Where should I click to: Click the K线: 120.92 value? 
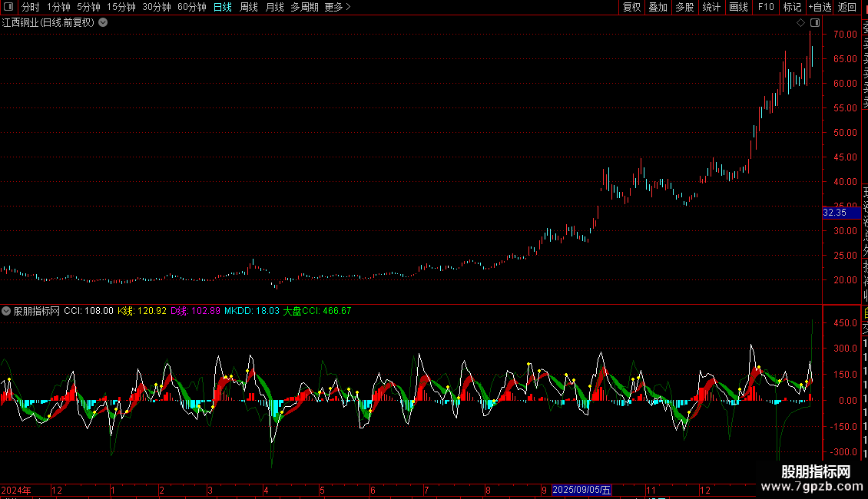(x=141, y=311)
